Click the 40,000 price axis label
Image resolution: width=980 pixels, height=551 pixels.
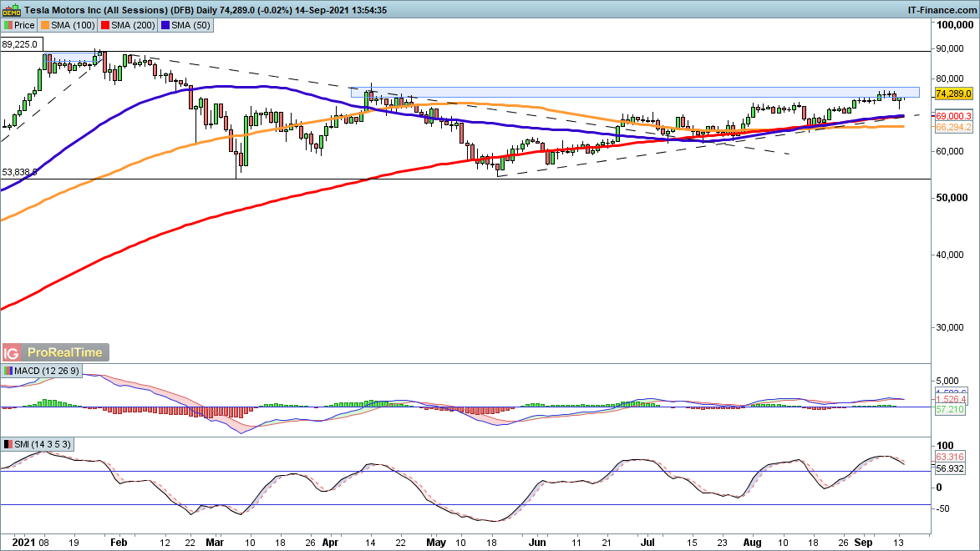coord(951,255)
